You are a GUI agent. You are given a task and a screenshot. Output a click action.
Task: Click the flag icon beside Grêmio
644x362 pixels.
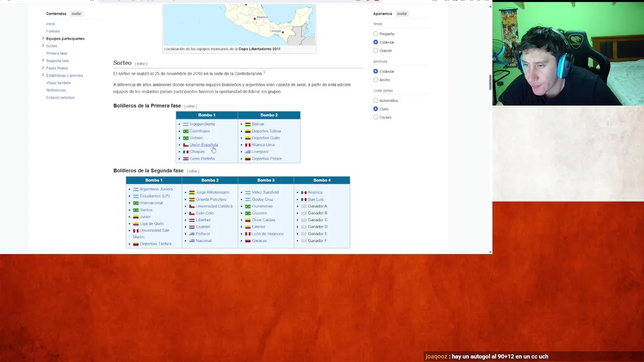(x=186, y=138)
